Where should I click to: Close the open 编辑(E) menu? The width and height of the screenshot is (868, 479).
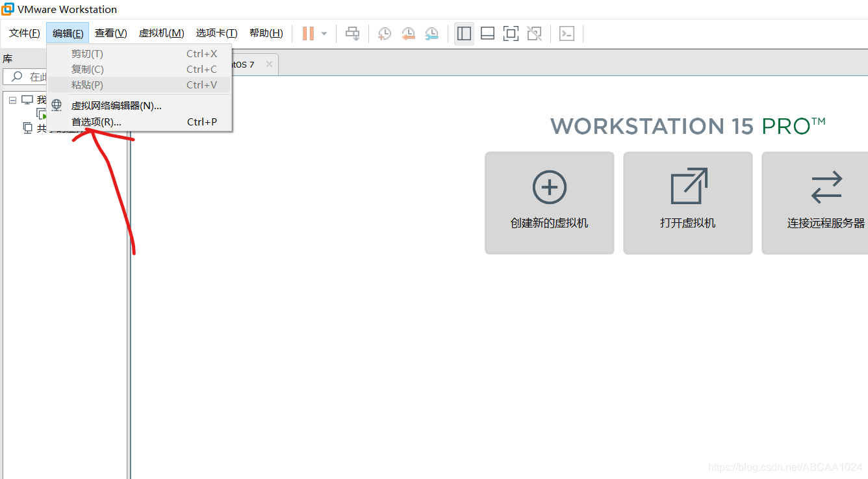68,33
